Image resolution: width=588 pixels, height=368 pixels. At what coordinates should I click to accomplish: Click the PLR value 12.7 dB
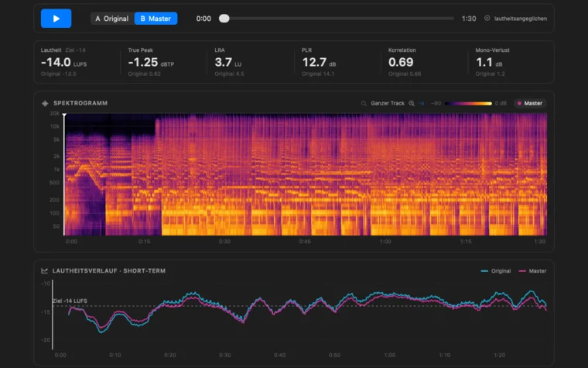coord(319,62)
